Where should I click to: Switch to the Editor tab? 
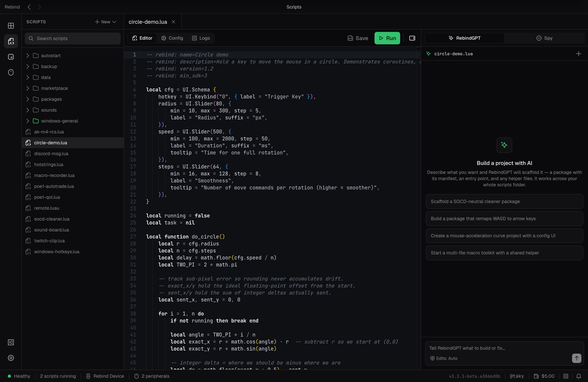[x=142, y=38]
